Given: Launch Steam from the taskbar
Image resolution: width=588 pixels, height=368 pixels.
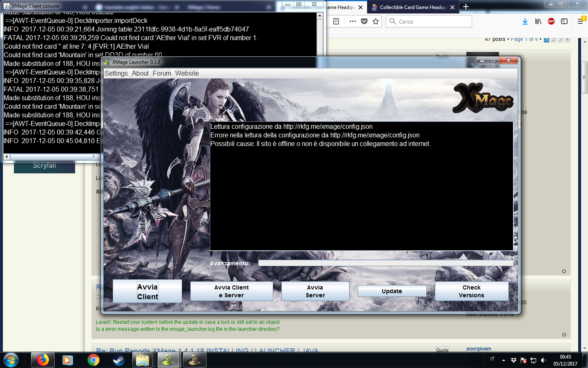Looking at the screenshot, I should [119, 360].
